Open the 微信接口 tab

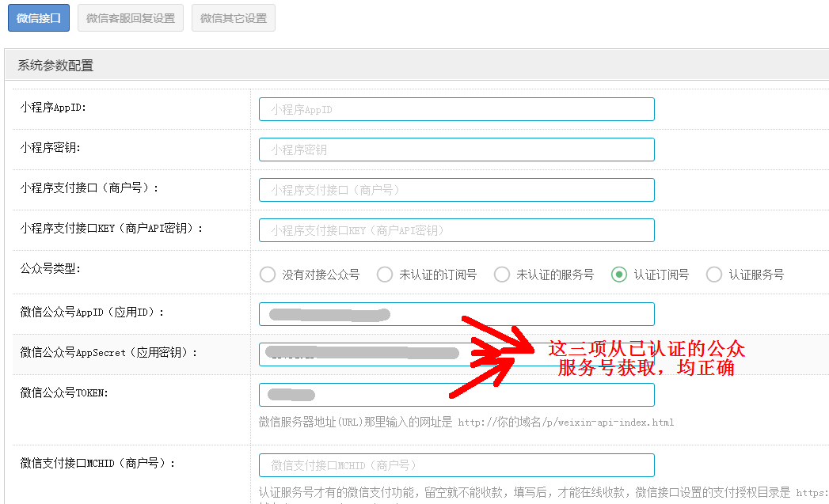coord(39,18)
